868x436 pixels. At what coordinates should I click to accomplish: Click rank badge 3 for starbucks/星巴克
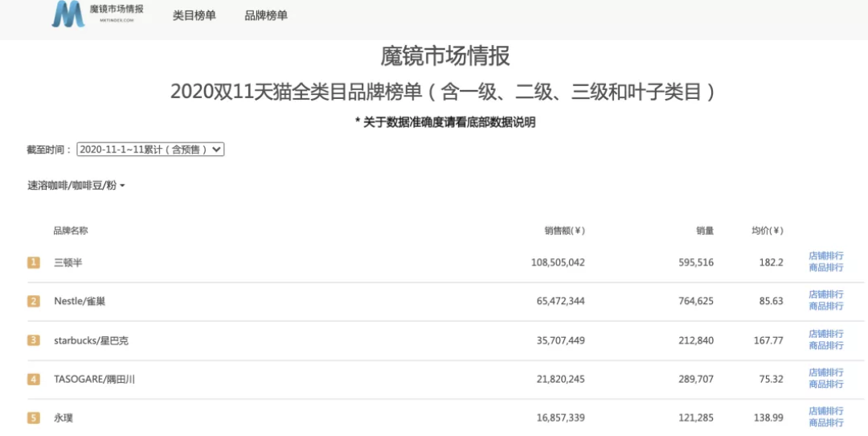pos(34,340)
